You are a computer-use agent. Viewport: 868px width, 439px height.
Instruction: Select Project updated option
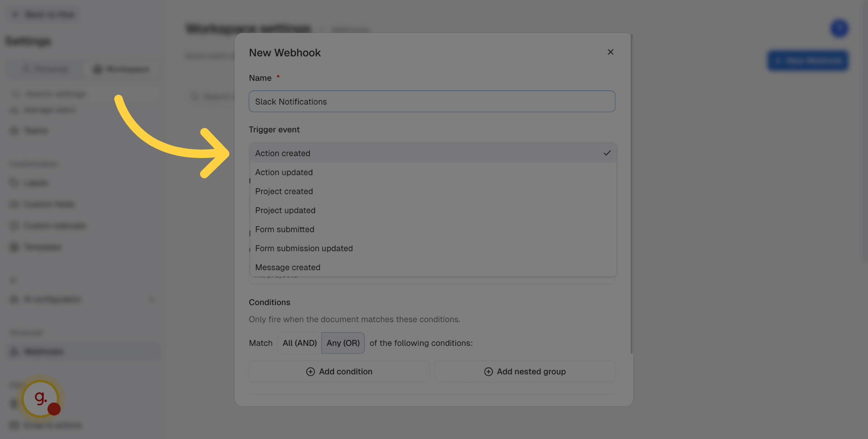click(x=433, y=210)
